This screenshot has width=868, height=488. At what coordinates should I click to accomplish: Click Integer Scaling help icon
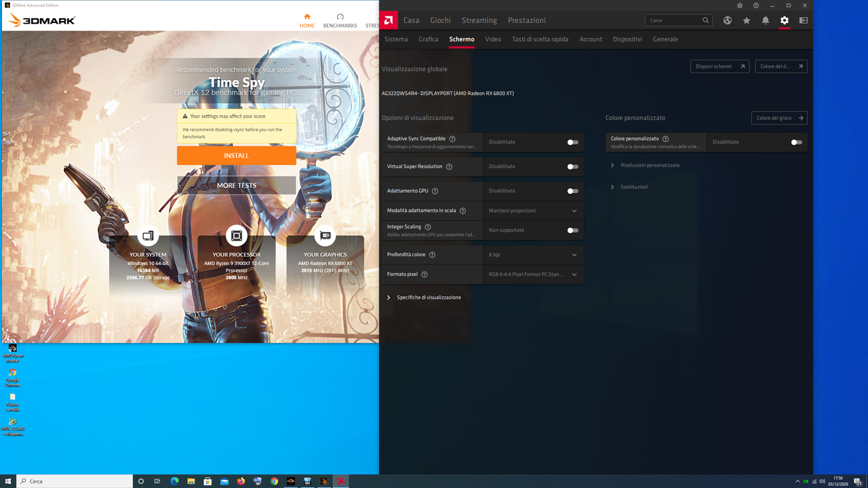click(428, 227)
